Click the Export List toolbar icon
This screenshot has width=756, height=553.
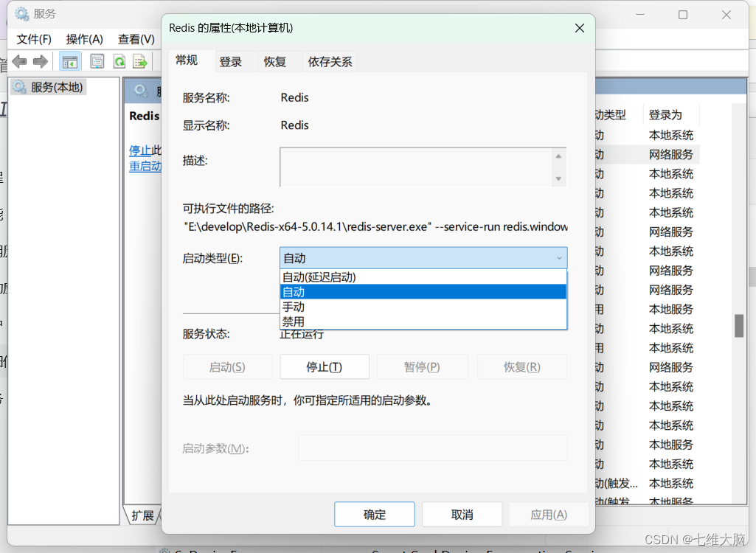[x=140, y=61]
